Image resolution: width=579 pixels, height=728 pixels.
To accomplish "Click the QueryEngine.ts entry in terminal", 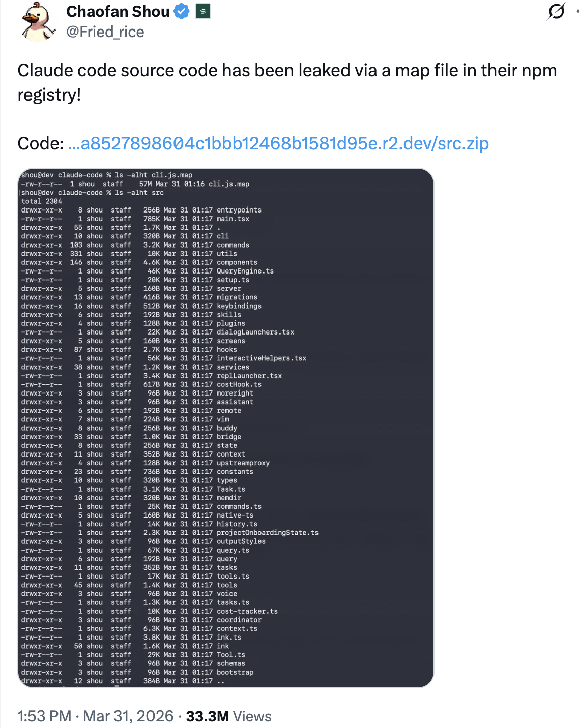I will pos(245,271).
